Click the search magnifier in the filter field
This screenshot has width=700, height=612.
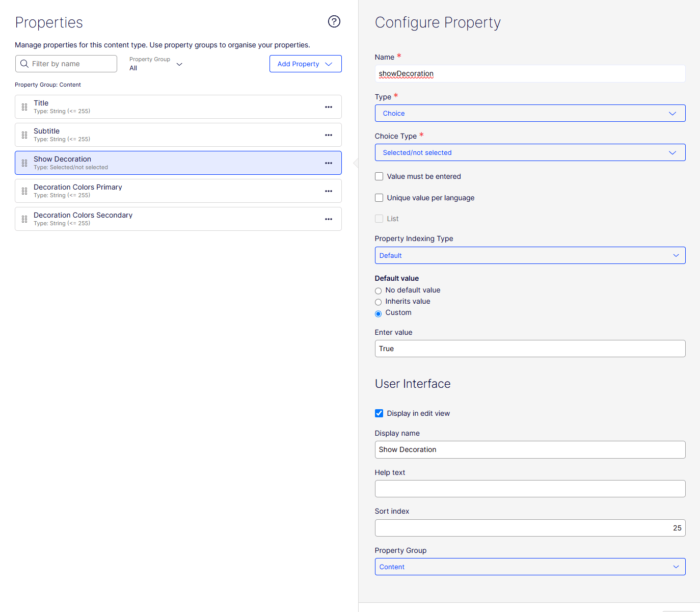[x=24, y=63]
